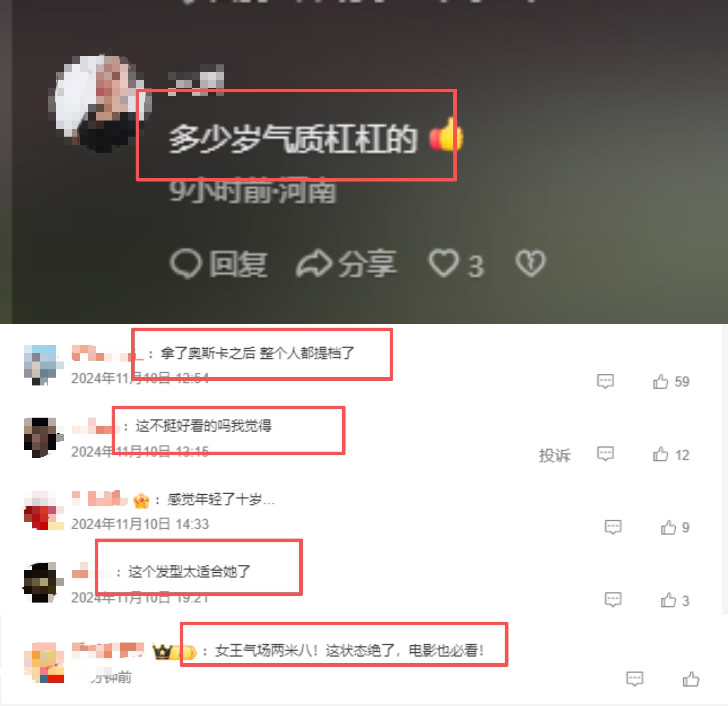Click the crown badge beside 感觉年轻了十岁 username
Image resolution: width=728 pixels, height=706 pixels.
pyautogui.click(x=141, y=500)
